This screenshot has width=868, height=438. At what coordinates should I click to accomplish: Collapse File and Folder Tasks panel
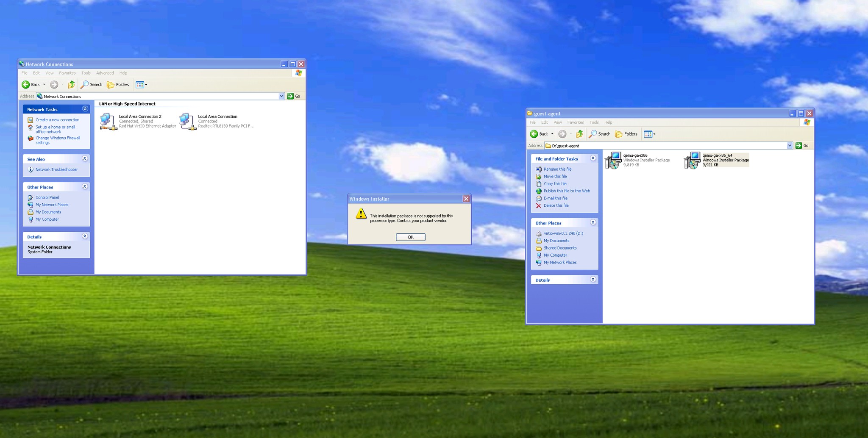tap(593, 158)
